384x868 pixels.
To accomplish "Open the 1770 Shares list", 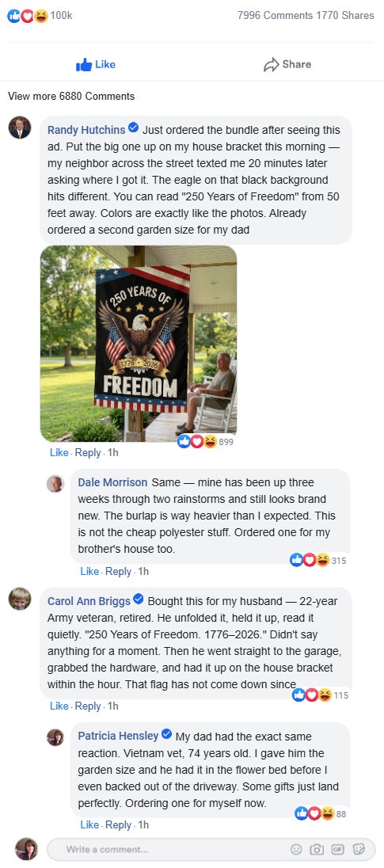I will pyautogui.click(x=345, y=16).
